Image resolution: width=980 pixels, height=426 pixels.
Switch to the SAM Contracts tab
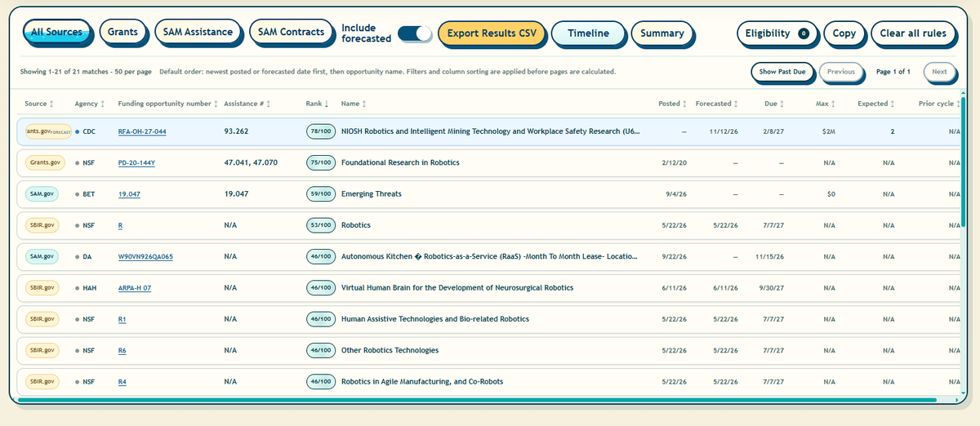pyautogui.click(x=291, y=33)
